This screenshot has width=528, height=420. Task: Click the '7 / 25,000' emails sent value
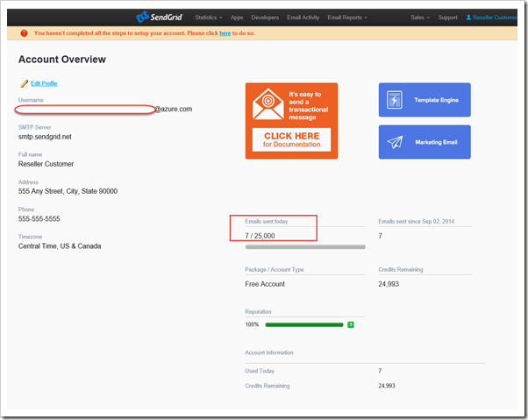pos(260,236)
